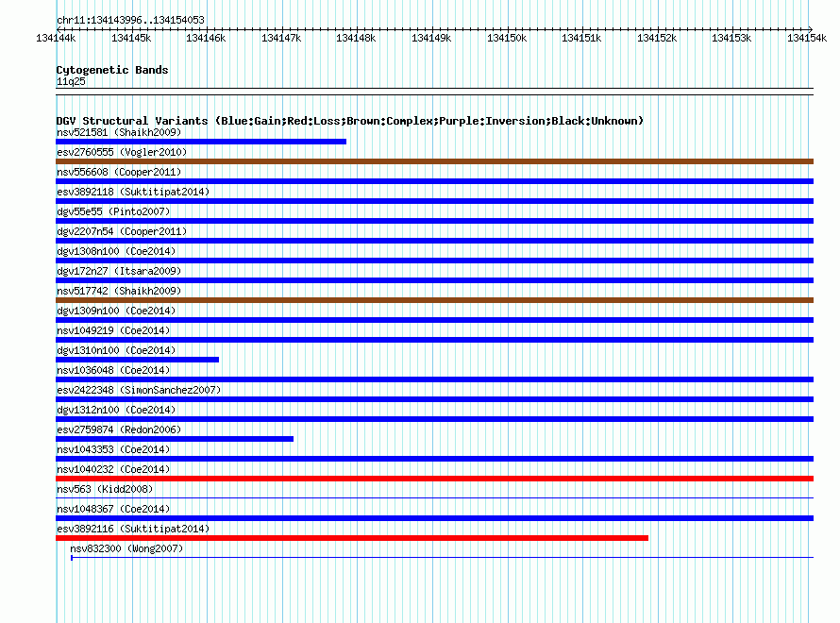Click the brown esv2760555 complex bar
Screen dimensions: 840x623
(434, 161)
